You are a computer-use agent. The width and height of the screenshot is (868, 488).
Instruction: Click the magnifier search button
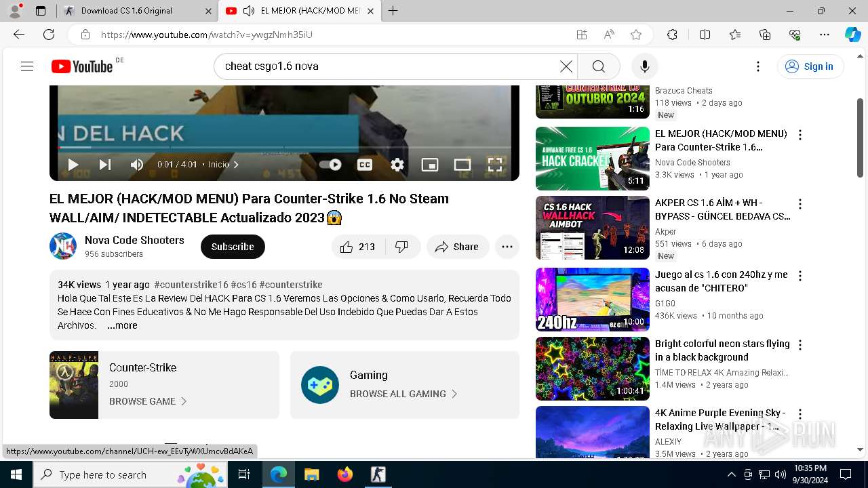pyautogui.click(x=598, y=66)
